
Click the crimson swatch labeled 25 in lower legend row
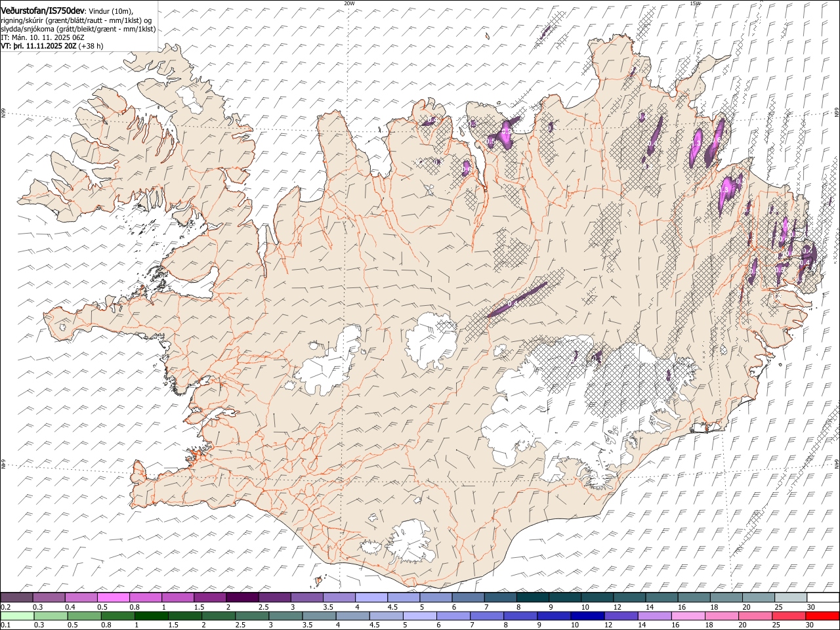point(789,616)
